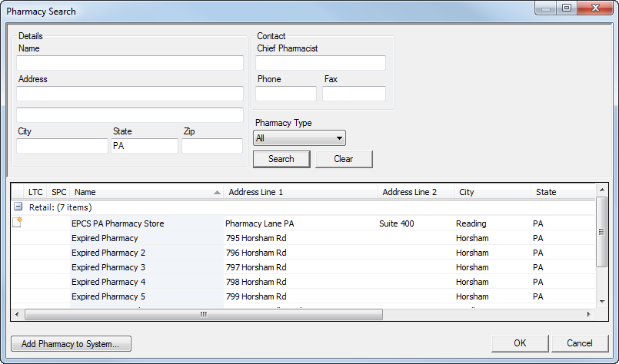Click the second Address line field
Image resolution: width=619 pixels, height=364 pixels.
click(130, 115)
